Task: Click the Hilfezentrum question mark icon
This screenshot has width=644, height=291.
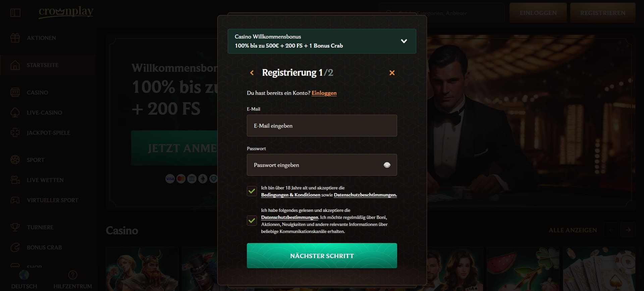Action: 72,275
